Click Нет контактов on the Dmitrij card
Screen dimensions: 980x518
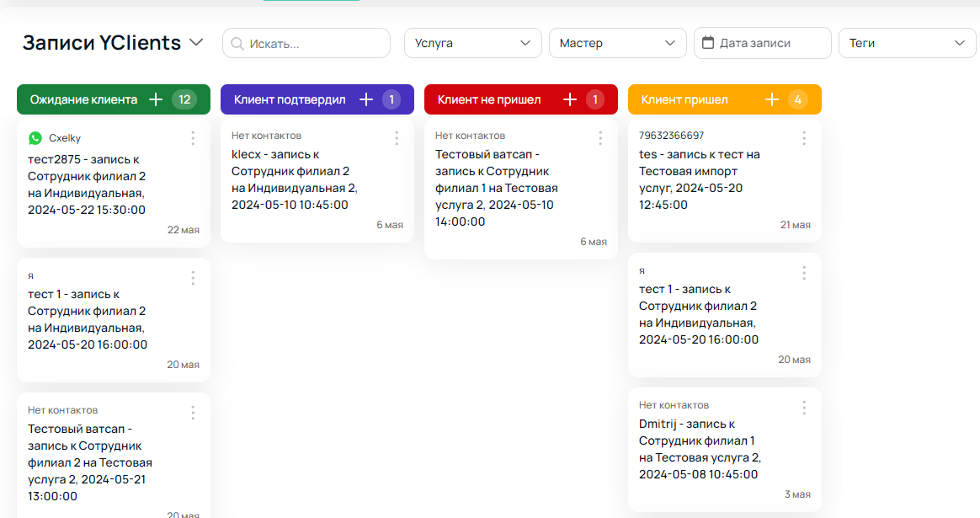point(674,405)
